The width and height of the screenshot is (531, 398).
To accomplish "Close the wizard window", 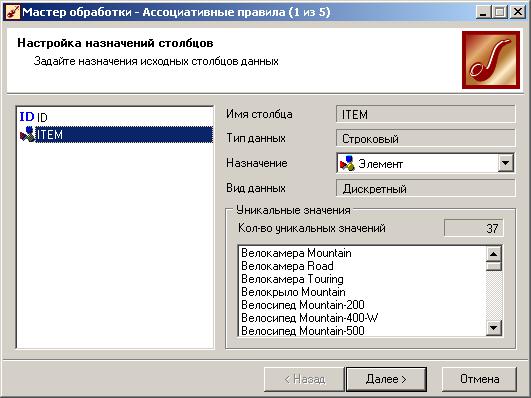I will 518,13.
